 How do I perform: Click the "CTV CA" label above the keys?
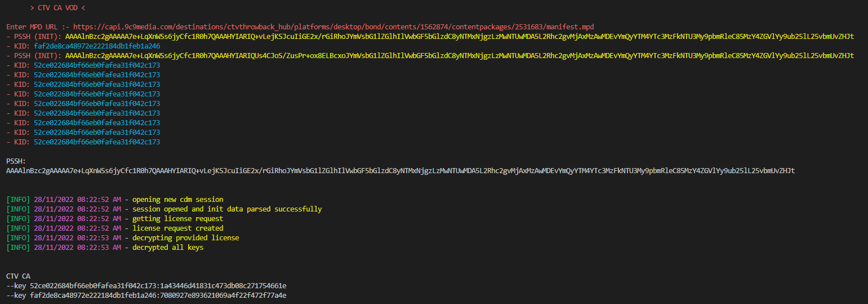point(18,276)
